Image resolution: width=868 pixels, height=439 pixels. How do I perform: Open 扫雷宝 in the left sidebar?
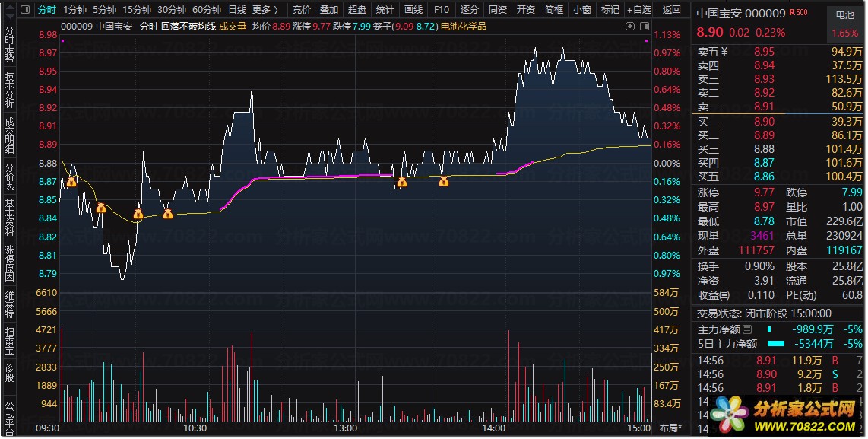pos(9,340)
